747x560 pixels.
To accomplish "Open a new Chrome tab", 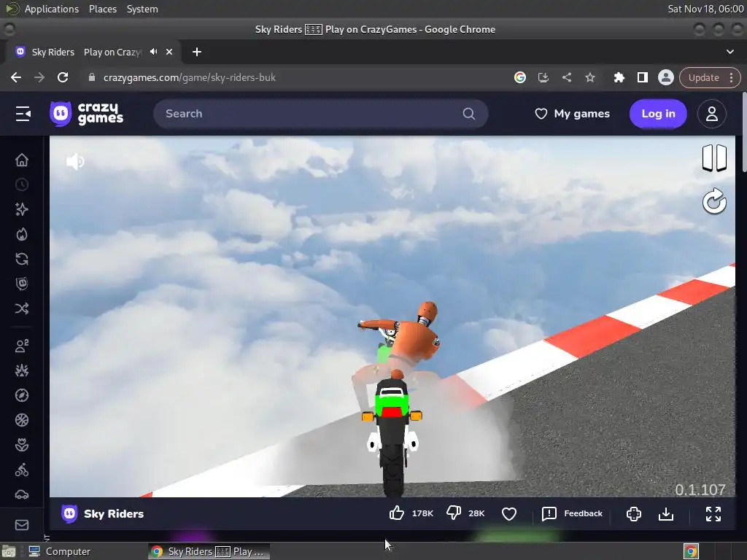I will point(197,52).
